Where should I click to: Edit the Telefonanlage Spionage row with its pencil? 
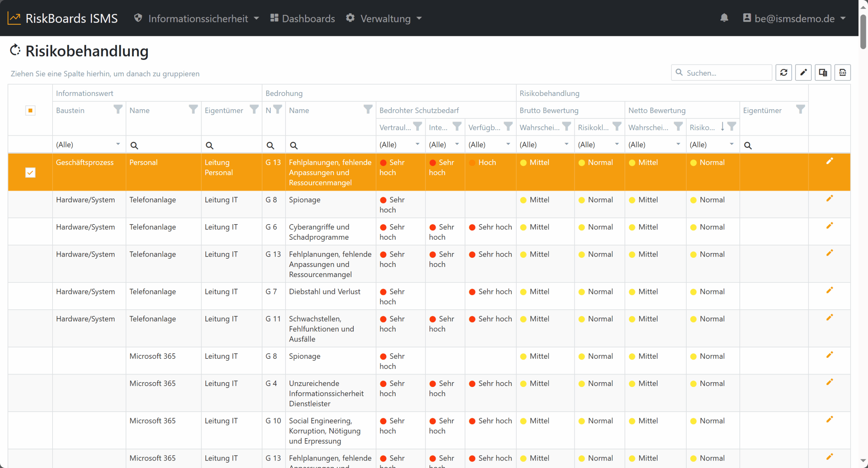tap(829, 199)
